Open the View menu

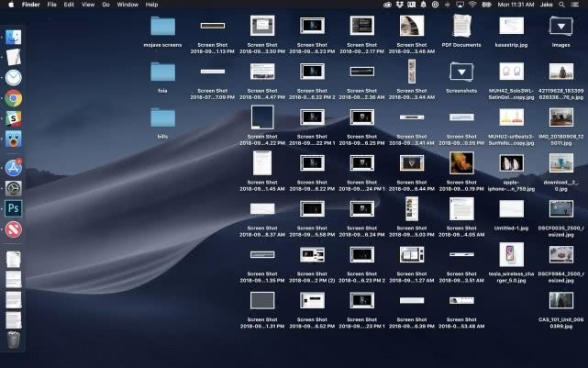(87, 5)
